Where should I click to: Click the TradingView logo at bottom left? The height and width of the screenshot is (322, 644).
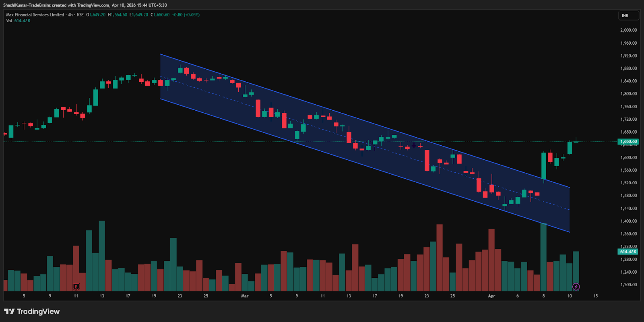32,312
